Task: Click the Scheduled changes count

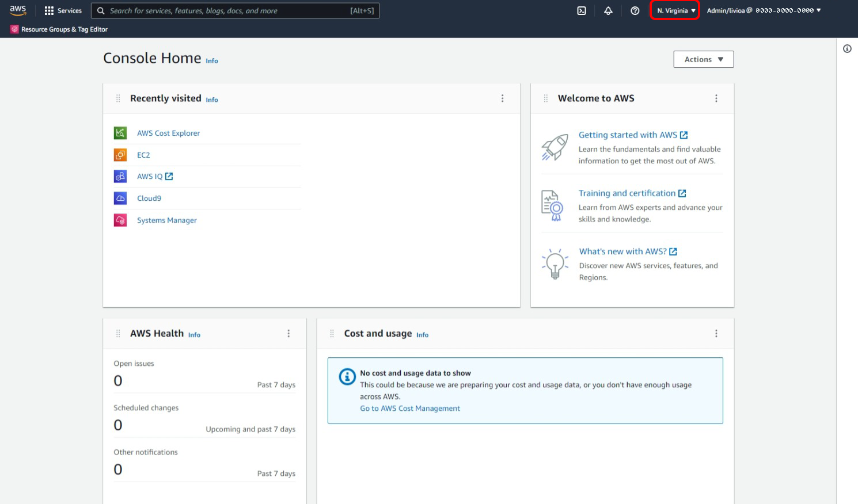Action: point(118,425)
